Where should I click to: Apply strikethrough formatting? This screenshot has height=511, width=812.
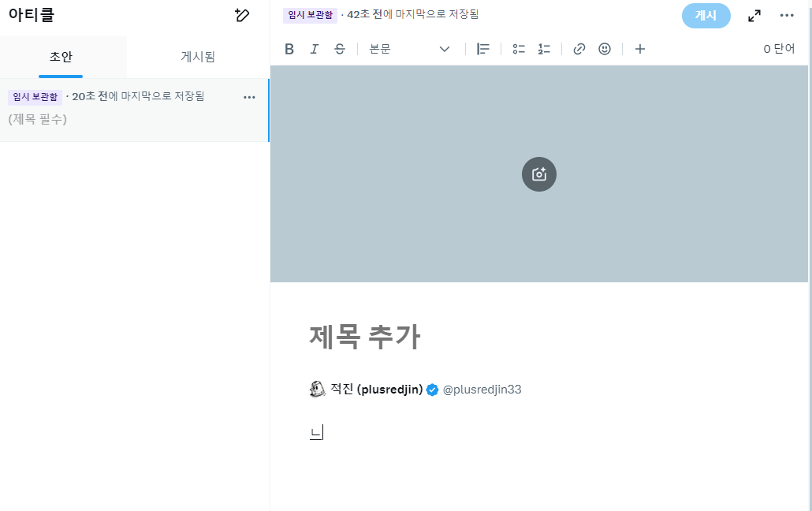pyautogui.click(x=339, y=49)
